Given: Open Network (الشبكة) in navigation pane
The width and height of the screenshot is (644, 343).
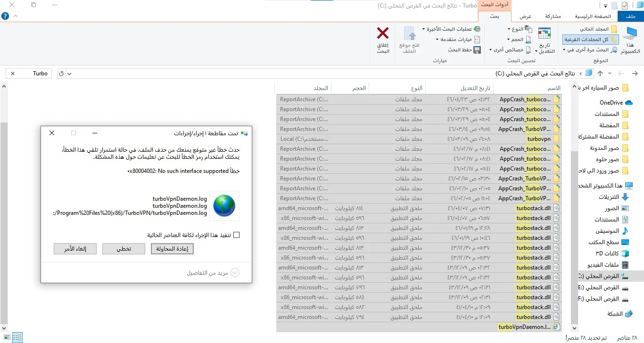Looking at the screenshot, I should tap(620, 314).
